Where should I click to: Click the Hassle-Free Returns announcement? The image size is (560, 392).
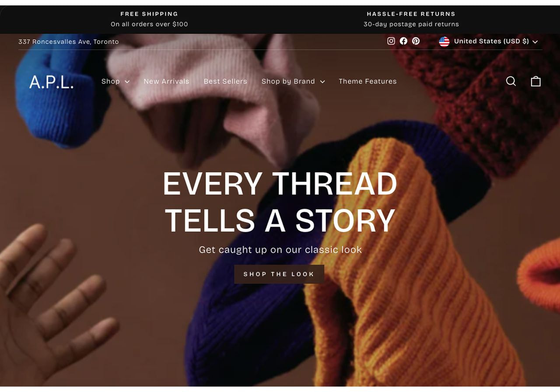[411, 19]
